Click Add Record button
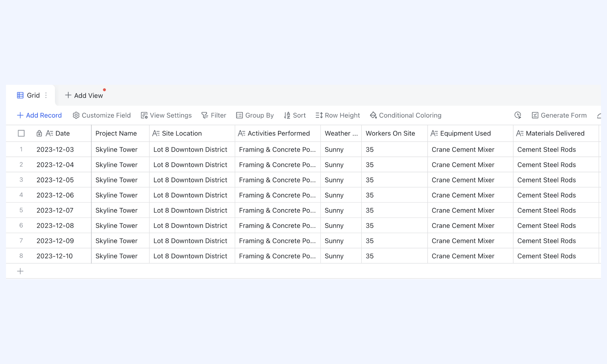Viewport: 607px width, 364px height. (x=39, y=115)
